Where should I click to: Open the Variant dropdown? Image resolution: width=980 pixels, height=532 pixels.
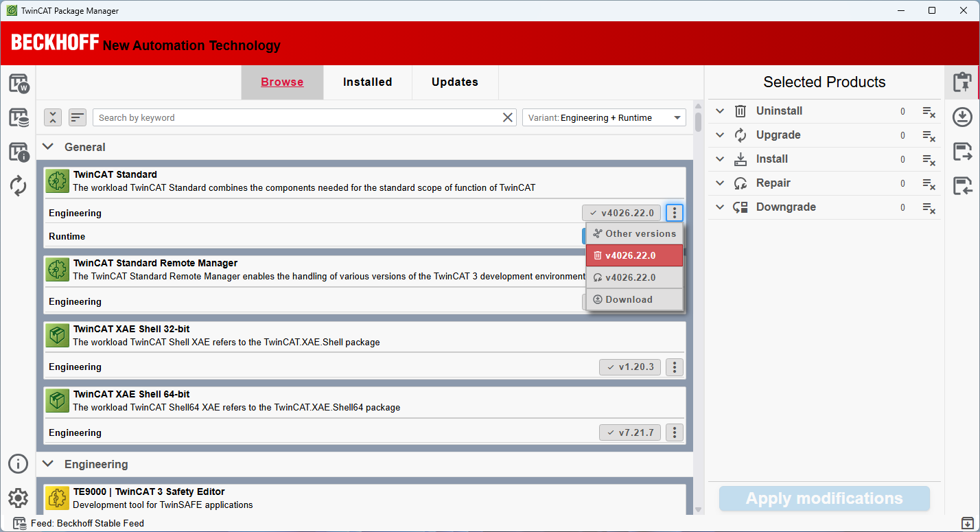604,117
